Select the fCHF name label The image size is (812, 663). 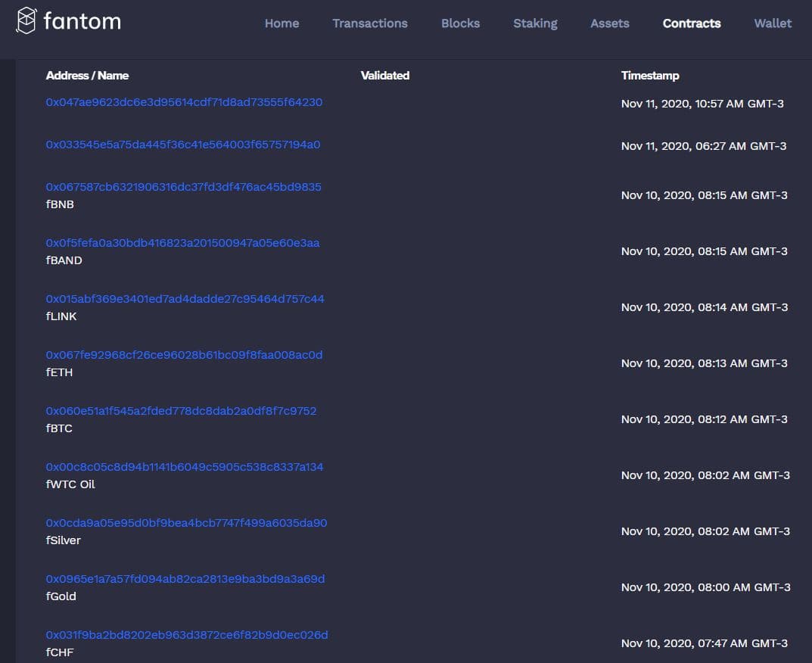pyautogui.click(x=60, y=652)
